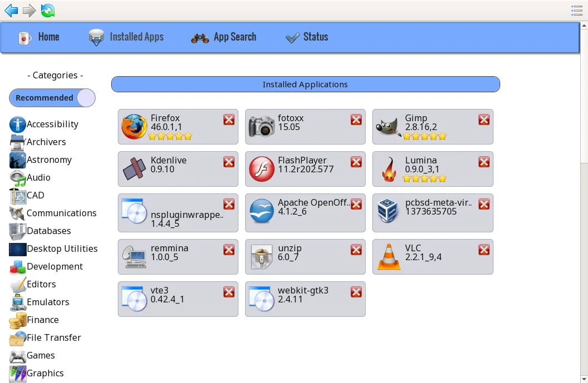Click the Gimp application icon
Screen dimensions: 588x383
coord(388,127)
